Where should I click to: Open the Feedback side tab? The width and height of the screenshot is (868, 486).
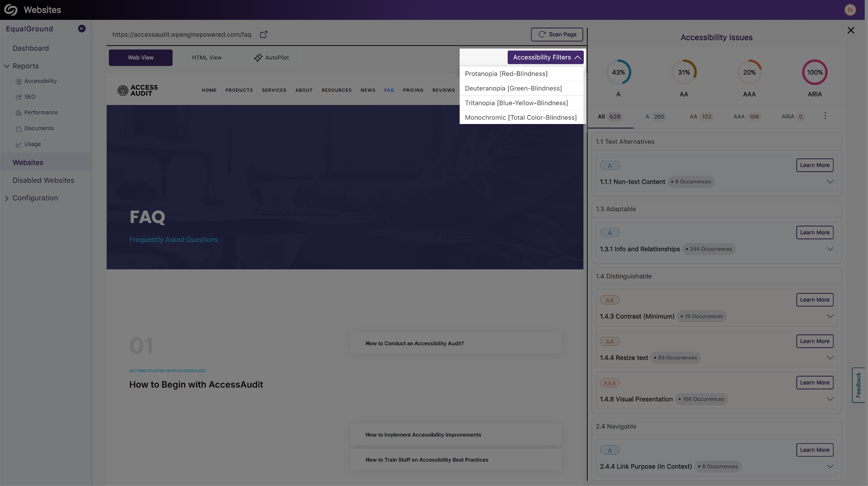click(x=858, y=385)
